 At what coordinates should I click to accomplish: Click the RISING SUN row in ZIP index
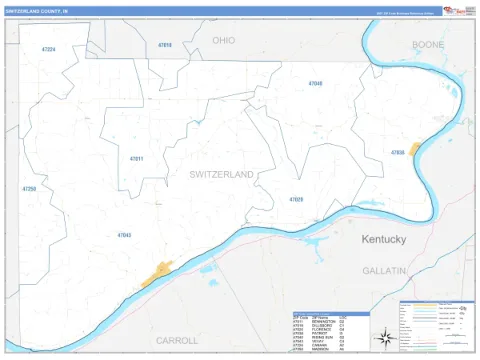[x=320, y=337]
